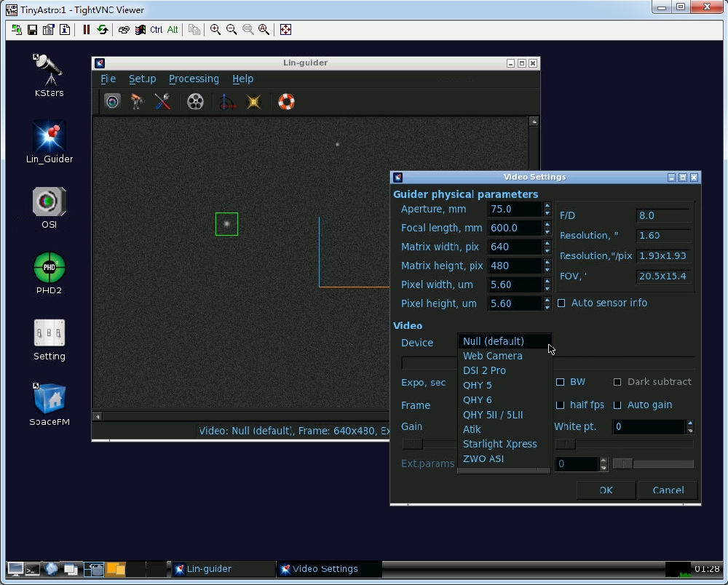728x585 pixels.
Task: Launch Lin_Guider desktop shortcut
Action: point(50,142)
